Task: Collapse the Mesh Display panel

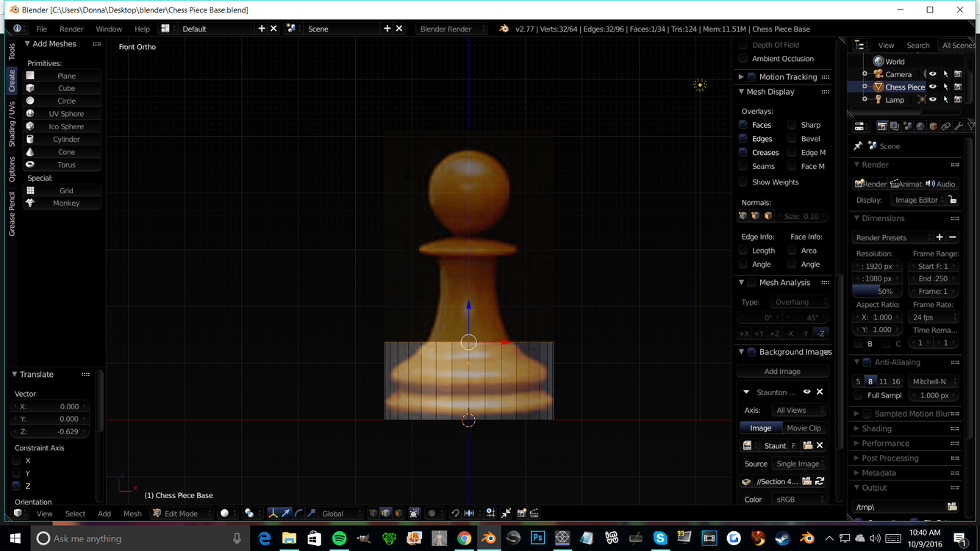Action: point(742,92)
